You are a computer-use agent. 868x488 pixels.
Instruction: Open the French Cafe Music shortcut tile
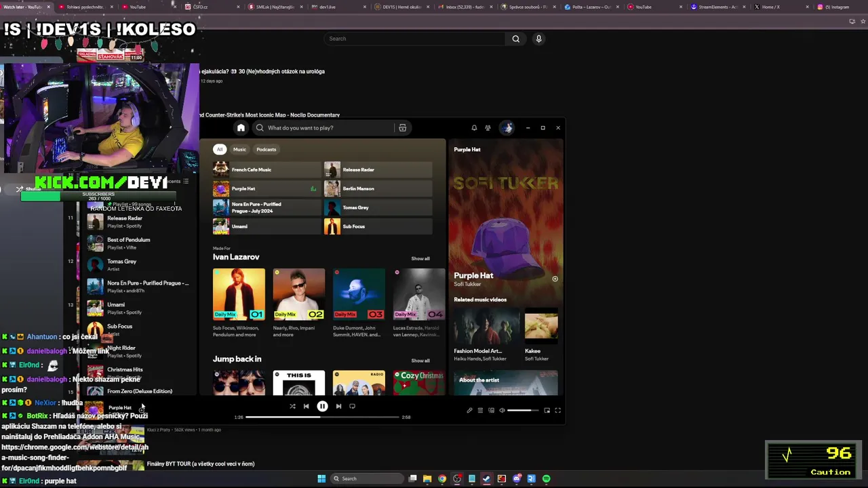point(267,169)
